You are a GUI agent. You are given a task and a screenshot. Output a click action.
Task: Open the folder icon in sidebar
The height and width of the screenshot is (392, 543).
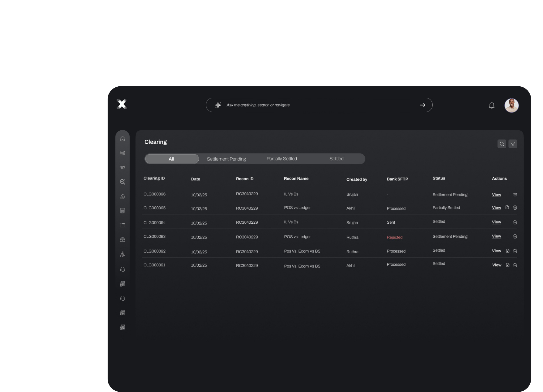pos(123,225)
